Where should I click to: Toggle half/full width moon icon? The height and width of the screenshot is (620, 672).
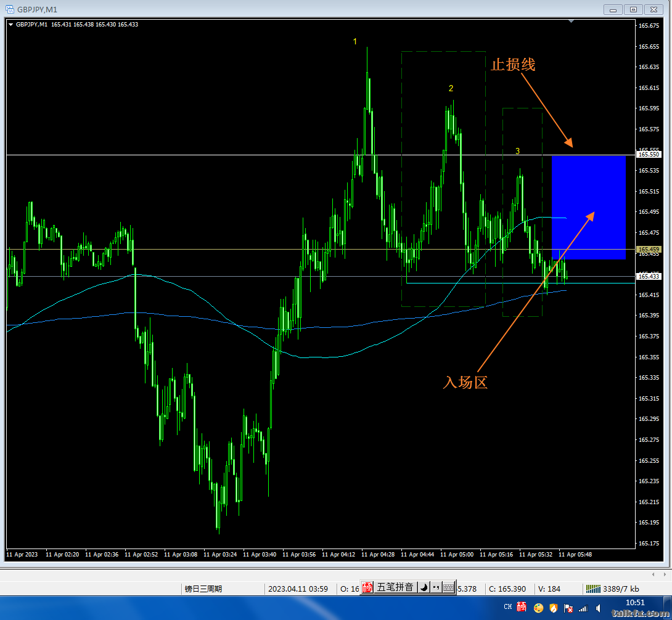tap(424, 587)
